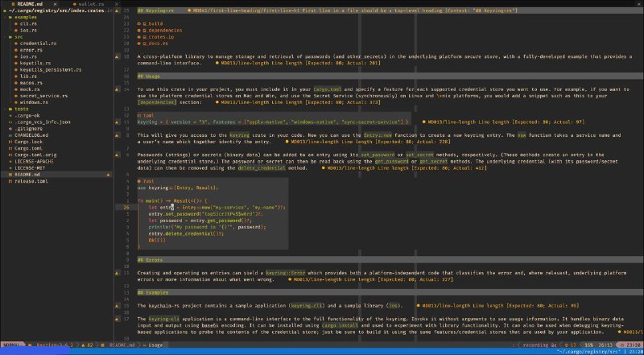
Task: Open Cargo.toml.orig in the file tree
Action: (x=35, y=155)
